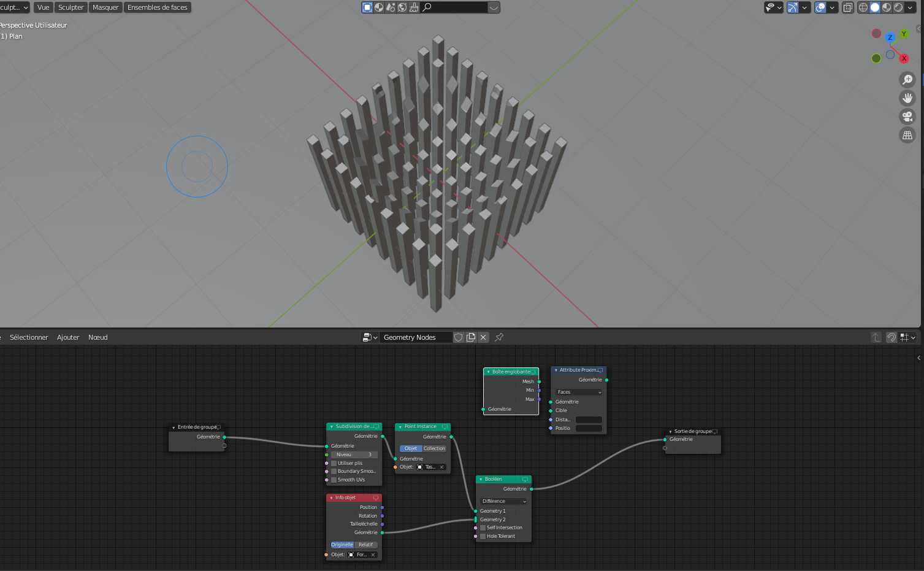924x571 pixels.
Task: Click the Niveau value field
Action: coord(354,454)
